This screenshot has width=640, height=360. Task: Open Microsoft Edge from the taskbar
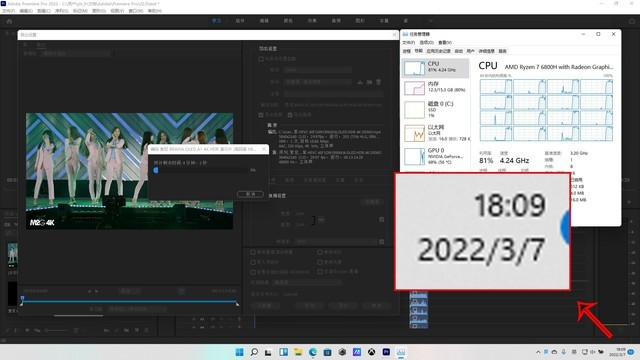point(313,352)
